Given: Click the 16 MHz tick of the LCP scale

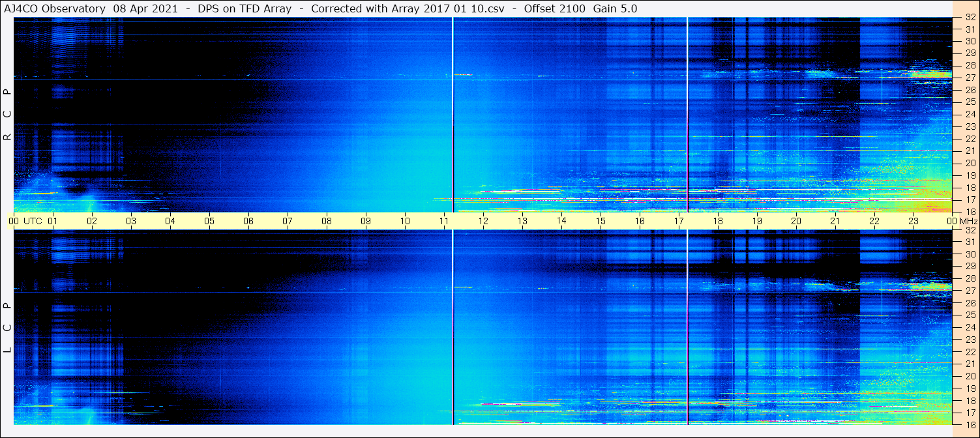Looking at the screenshot, I should (970, 424).
